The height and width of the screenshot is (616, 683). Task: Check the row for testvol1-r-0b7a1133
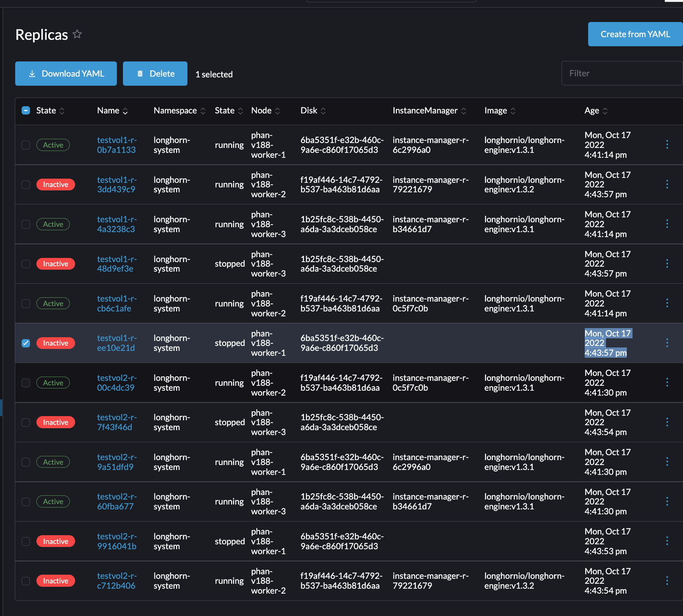tap(26, 145)
